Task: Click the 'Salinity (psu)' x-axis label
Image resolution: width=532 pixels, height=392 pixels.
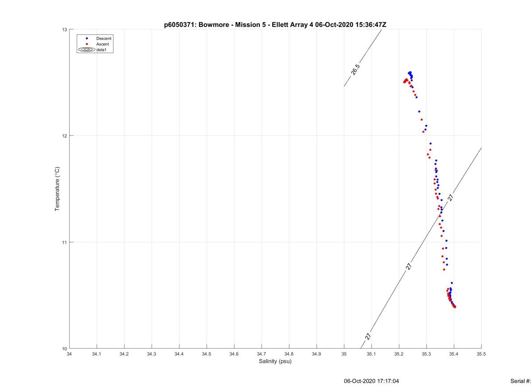Action: [x=275, y=361]
